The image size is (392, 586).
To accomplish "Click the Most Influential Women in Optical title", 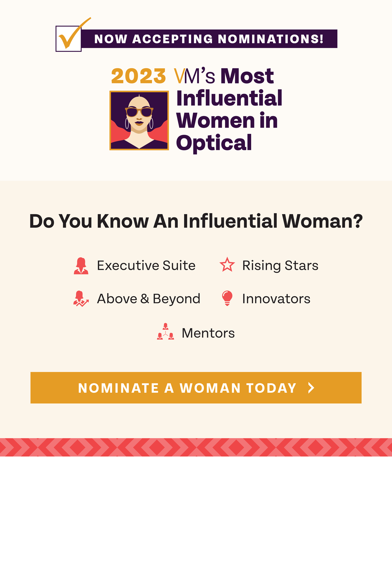I will click(x=229, y=109).
